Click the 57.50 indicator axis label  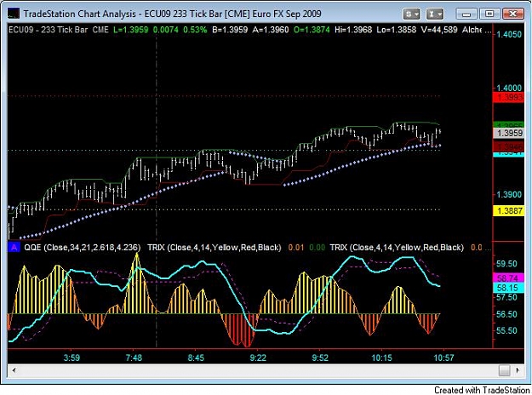point(506,297)
